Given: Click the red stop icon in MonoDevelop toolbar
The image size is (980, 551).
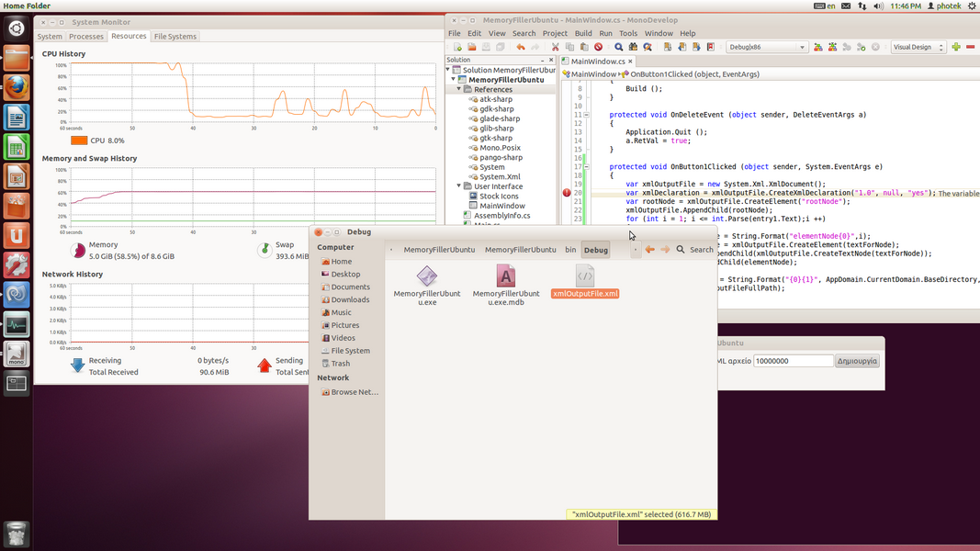Looking at the screenshot, I should [x=598, y=47].
